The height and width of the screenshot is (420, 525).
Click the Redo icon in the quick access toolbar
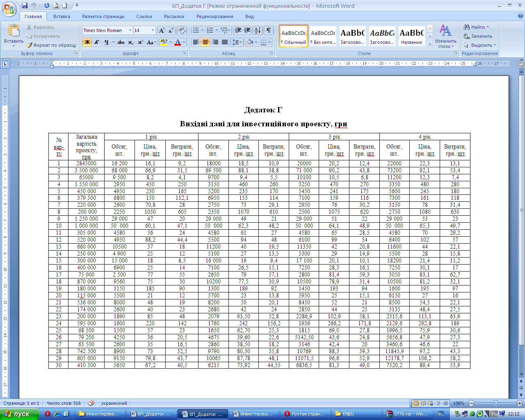46,5
